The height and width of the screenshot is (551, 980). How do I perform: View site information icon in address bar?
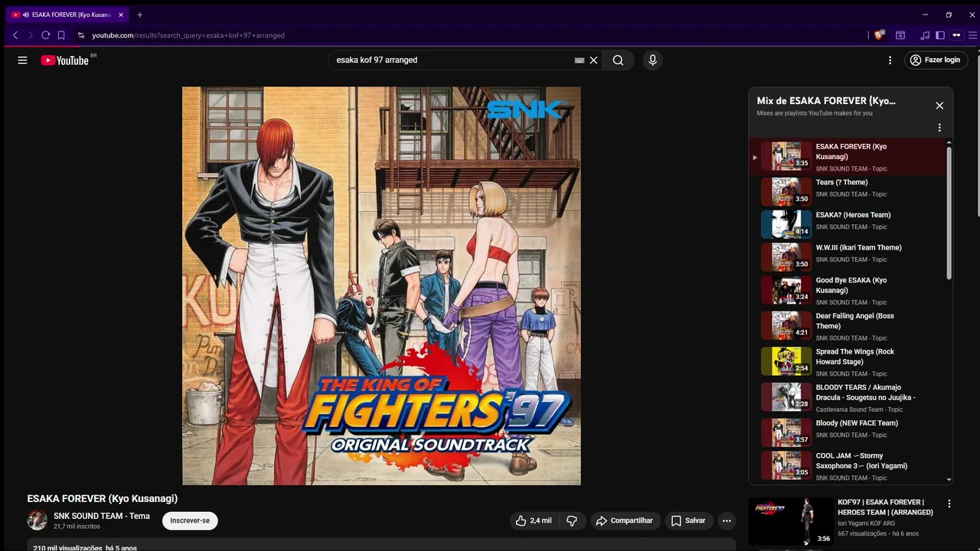[81, 35]
